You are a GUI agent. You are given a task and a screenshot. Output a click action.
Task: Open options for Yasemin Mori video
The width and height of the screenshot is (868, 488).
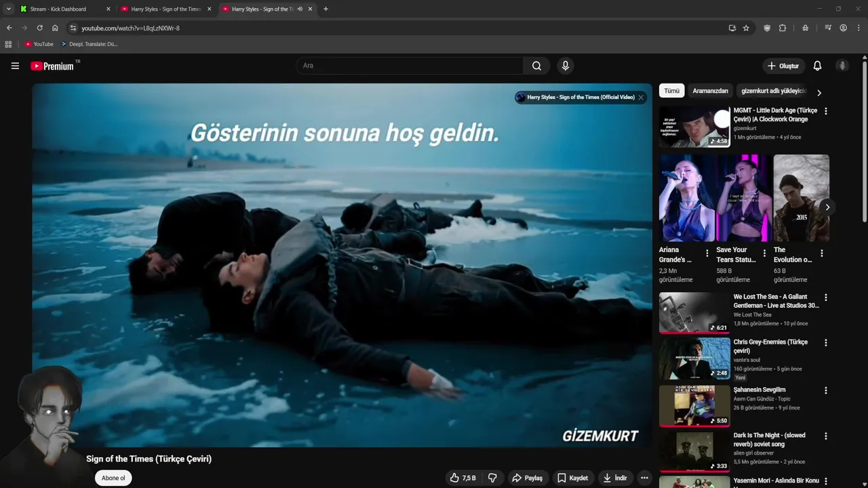(x=825, y=482)
